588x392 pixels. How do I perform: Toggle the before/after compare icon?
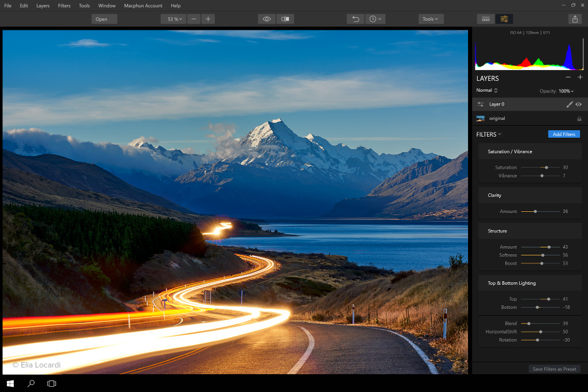(x=285, y=19)
